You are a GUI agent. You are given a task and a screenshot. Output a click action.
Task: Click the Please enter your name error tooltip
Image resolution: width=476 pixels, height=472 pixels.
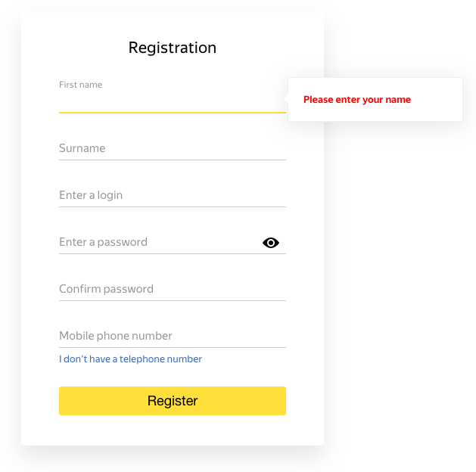pos(375,100)
